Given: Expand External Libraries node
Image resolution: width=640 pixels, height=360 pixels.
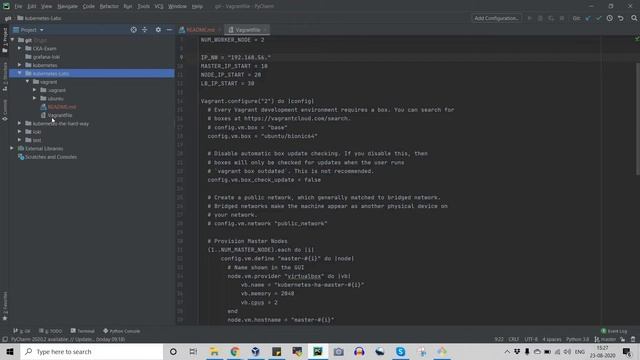Looking at the screenshot, I should click(11, 148).
